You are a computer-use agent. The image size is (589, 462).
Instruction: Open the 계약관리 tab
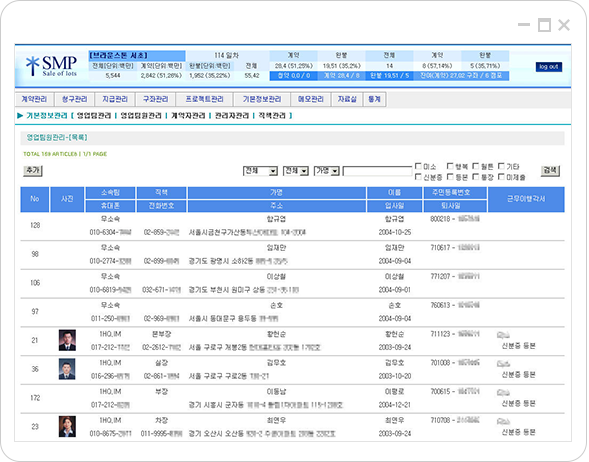[34, 99]
